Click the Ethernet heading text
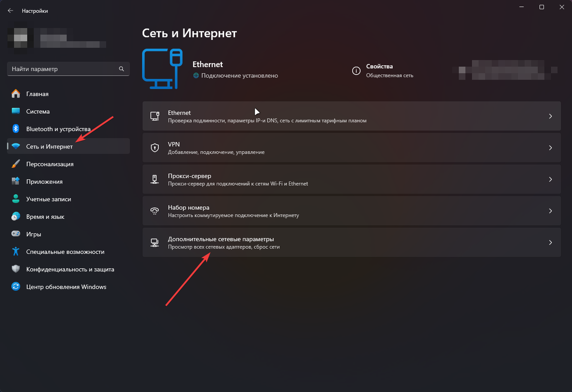Viewport: 572px width, 392px height. (207, 64)
